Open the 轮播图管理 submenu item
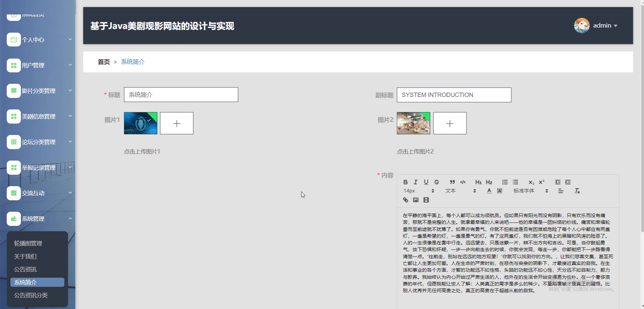This screenshot has height=309, width=644. [x=37, y=243]
